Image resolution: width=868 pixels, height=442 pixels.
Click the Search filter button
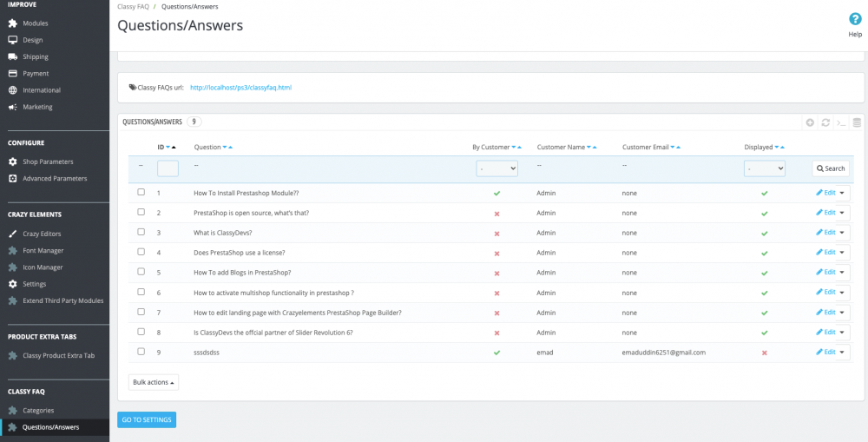coord(831,168)
